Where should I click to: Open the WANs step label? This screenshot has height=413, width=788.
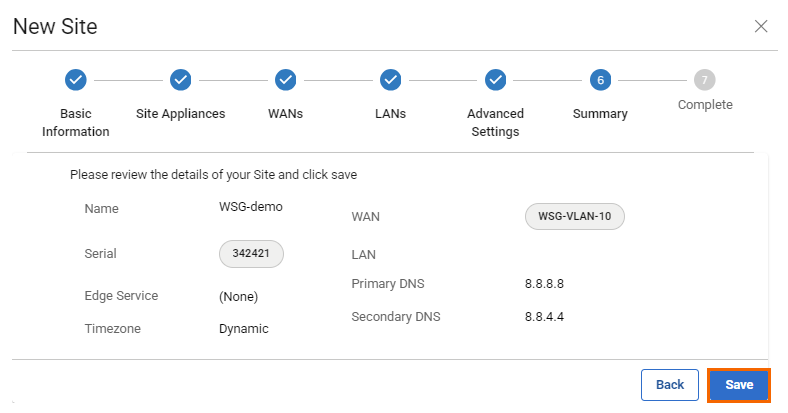tap(285, 113)
